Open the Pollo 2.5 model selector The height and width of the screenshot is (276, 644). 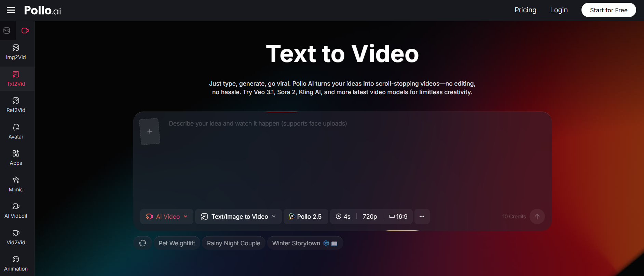coord(306,217)
